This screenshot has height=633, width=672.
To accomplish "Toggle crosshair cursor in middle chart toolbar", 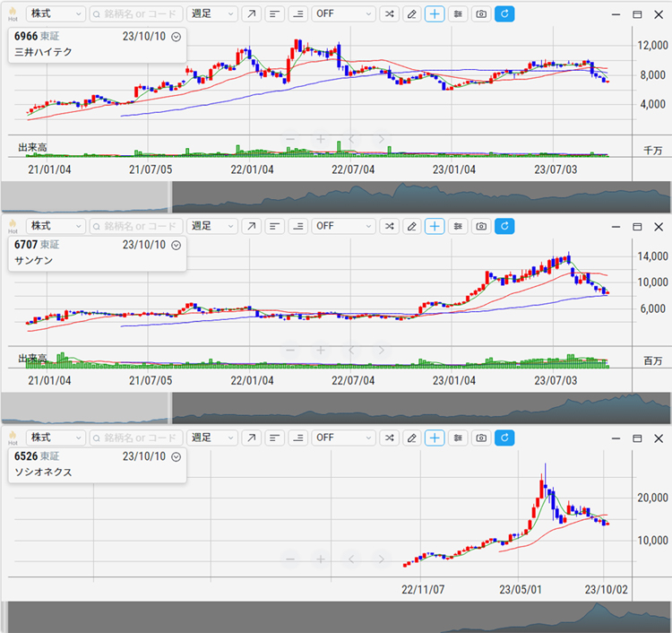I will (435, 226).
